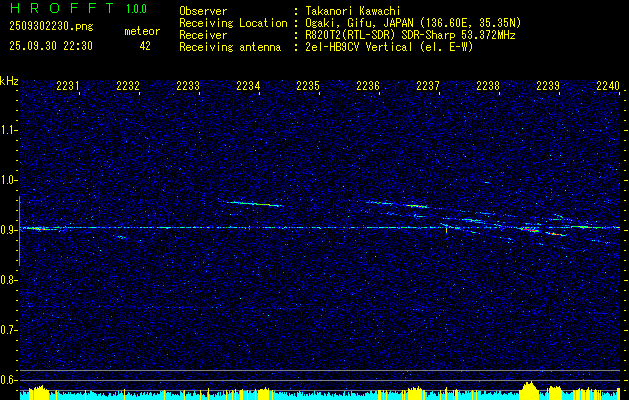This screenshot has width=629, height=400.
Task: Click the meteor count value 42
Action: pos(145,46)
